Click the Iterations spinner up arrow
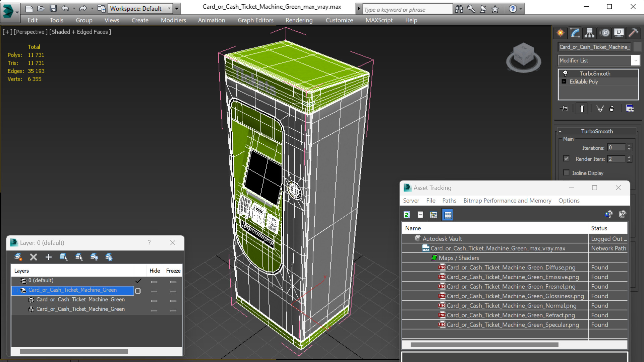The height and width of the screenshot is (362, 644). coord(629,146)
